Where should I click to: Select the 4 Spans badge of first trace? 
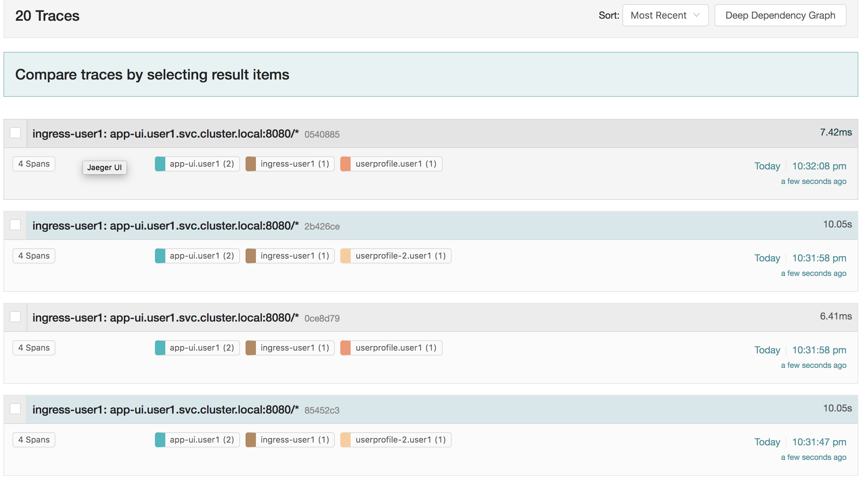pos(34,164)
